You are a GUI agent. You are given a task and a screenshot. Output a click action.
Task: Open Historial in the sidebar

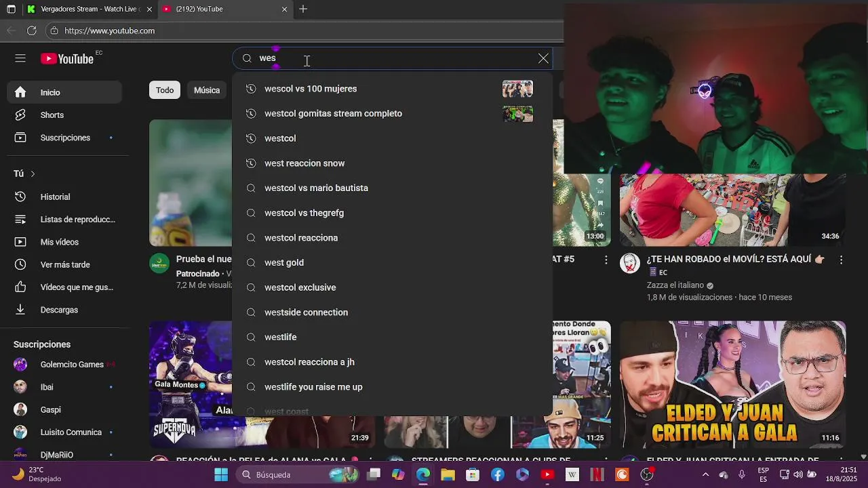click(x=64, y=197)
